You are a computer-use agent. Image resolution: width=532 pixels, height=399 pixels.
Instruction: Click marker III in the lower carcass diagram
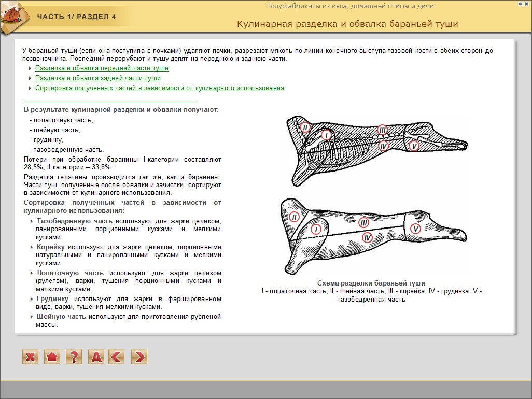[363, 223]
